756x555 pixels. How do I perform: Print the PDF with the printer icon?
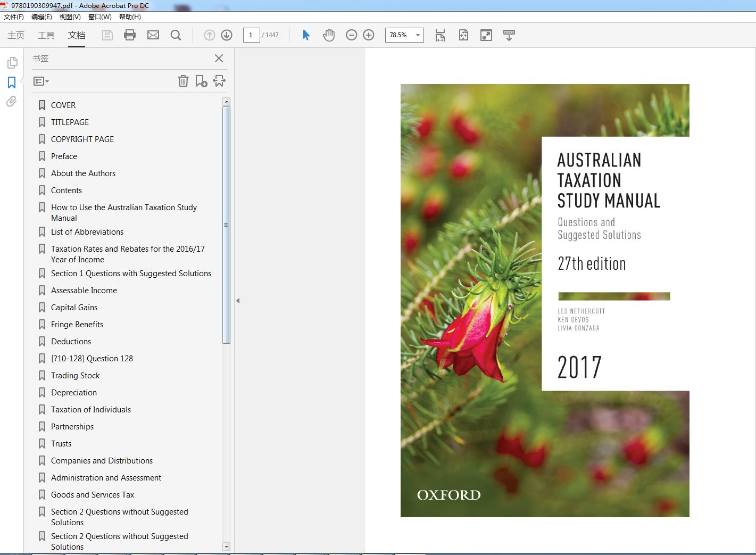[x=130, y=35]
